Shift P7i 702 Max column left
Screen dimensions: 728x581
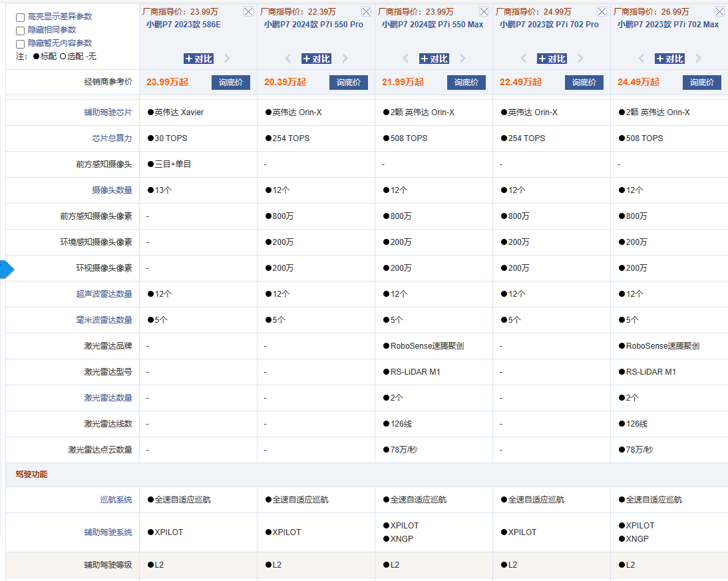pyautogui.click(x=641, y=59)
